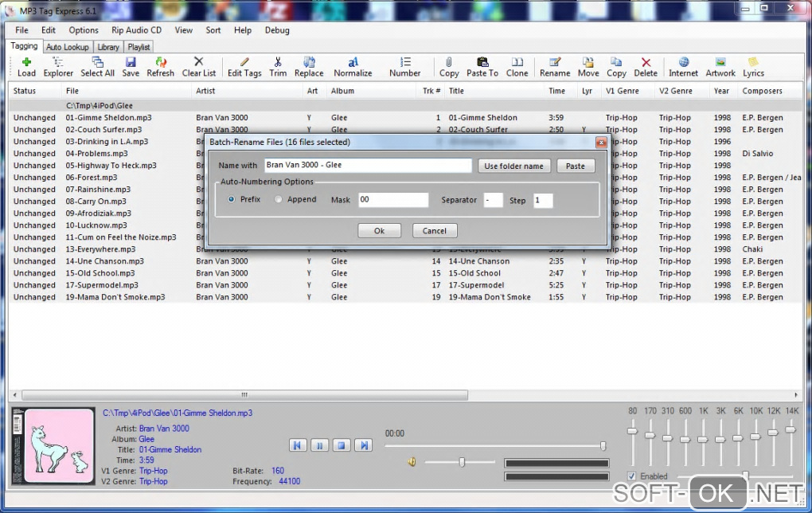812x513 pixels.
Task: Adjust the 14K equalizer slider
Action: 791,429
